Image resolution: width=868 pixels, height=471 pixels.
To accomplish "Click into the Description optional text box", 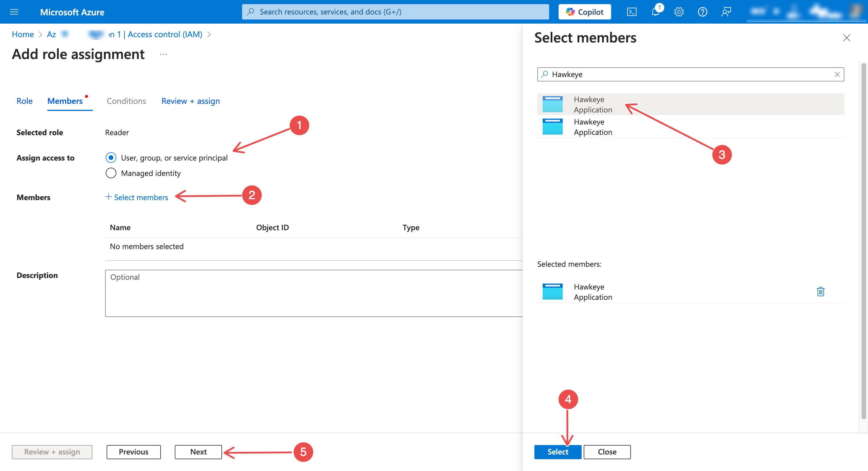I will coord(313,293).
